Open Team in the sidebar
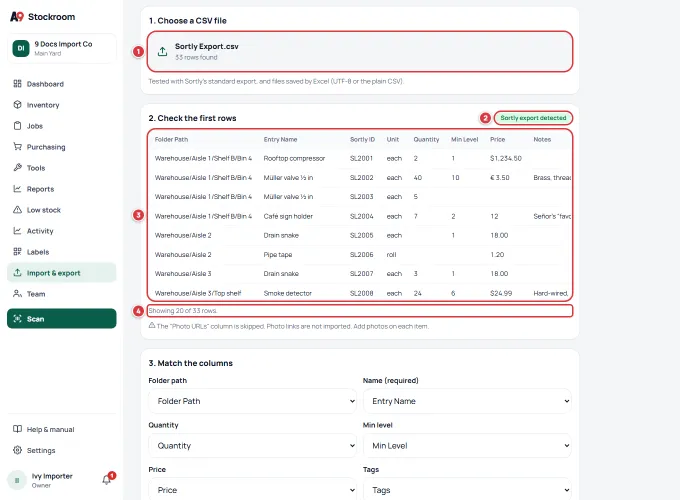Viewport: 680px width, 500px height. coord(62,294)
